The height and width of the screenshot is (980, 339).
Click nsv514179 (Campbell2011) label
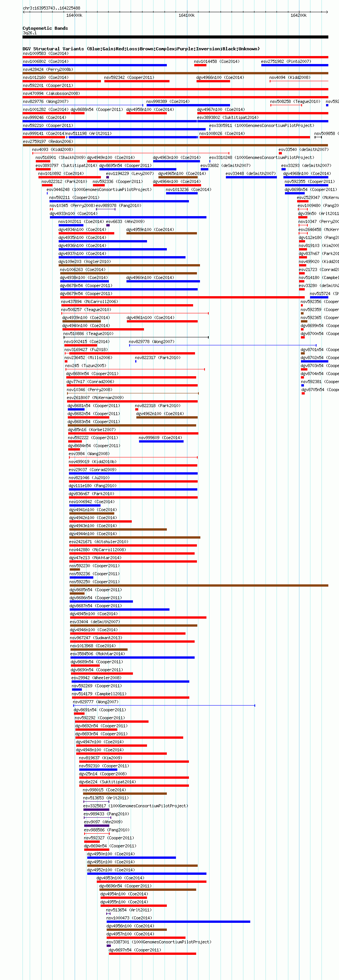tap(99, 694)
